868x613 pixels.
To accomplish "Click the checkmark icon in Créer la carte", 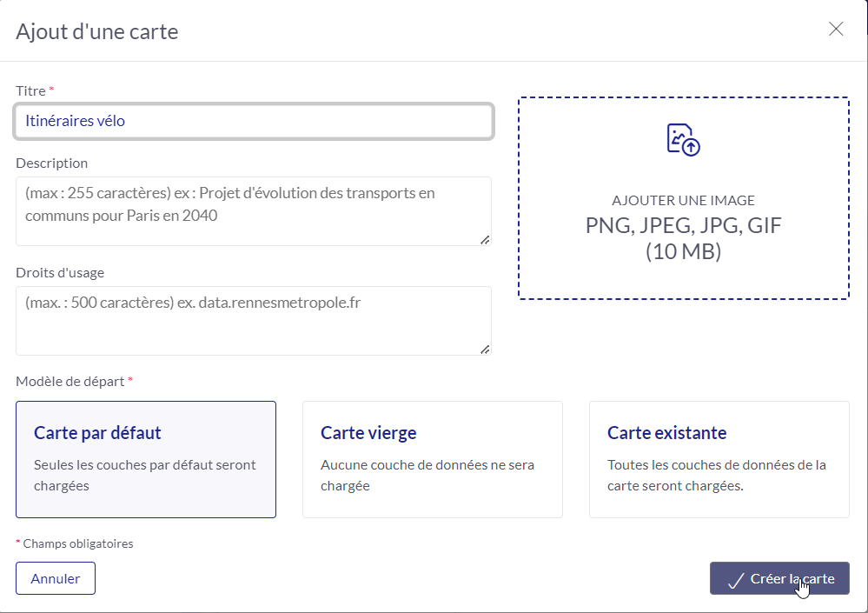I will click(736, 580).
